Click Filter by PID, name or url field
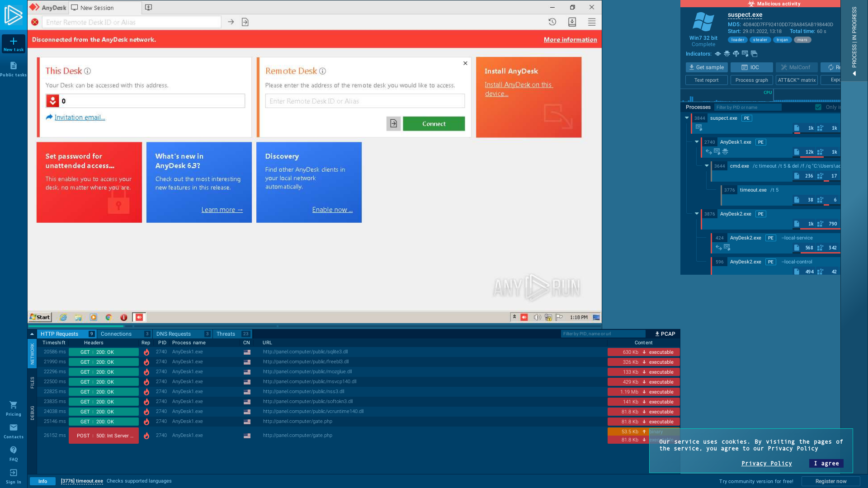The image size is (868, 488). pyautogui.click(x=603, y=334)
